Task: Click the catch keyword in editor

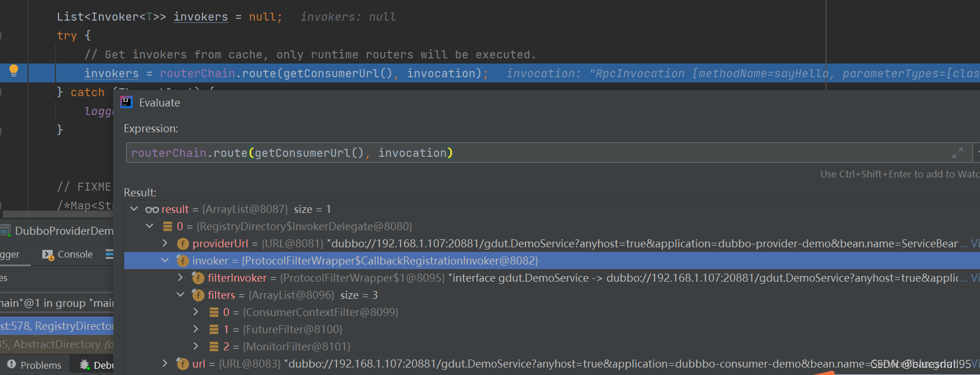Action: (x=88, y=92)
